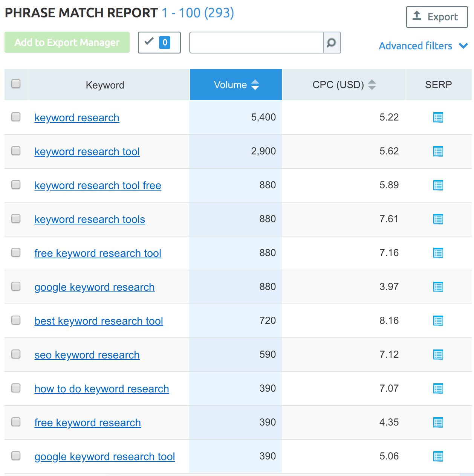Tick checkbox for keyword research tool free
This screenshot has width=474, height=476.
(x=16, y=185)
